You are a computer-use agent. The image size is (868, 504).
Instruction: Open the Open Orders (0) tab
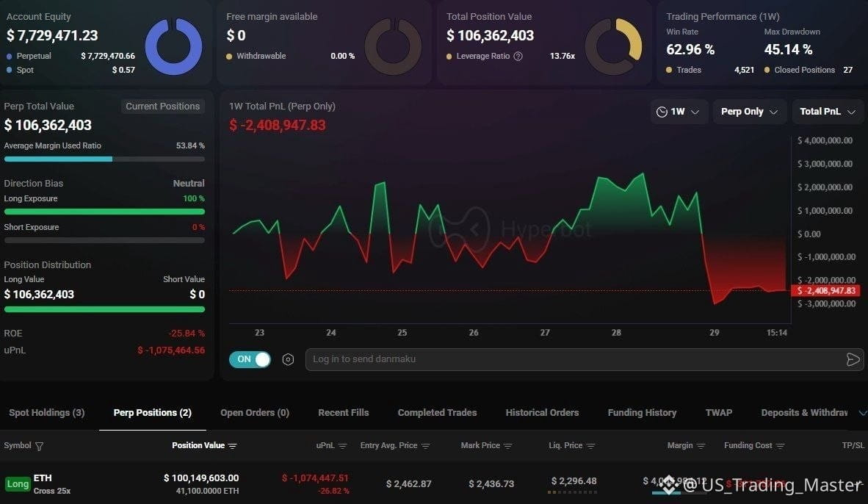click(x=255, y=413)
